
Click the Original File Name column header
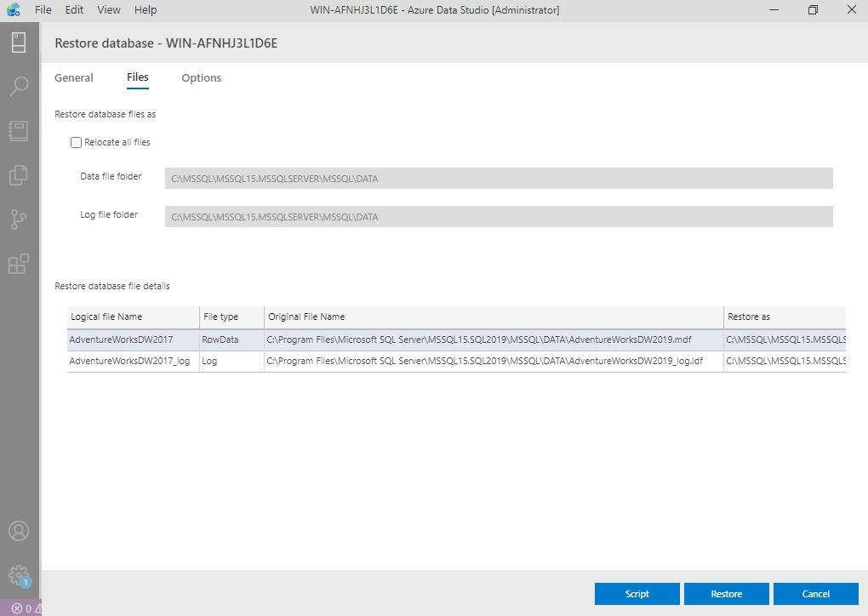pos(494,317)
